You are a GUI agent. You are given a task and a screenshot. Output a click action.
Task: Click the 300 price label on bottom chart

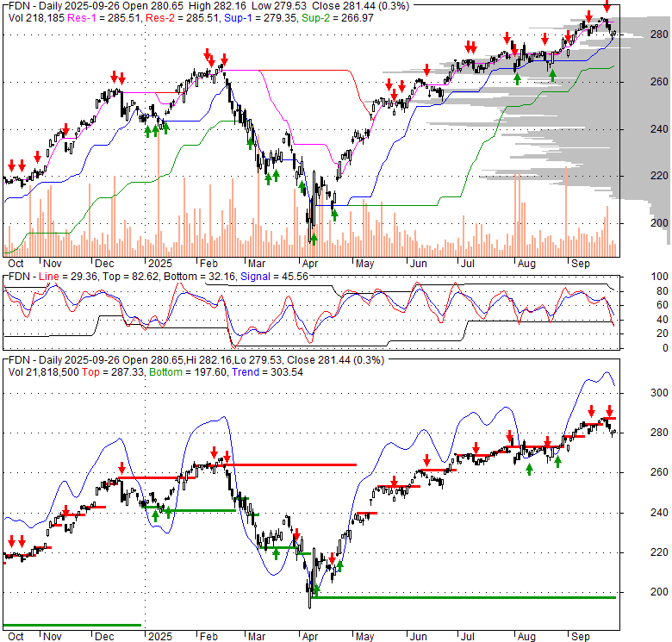659,393
